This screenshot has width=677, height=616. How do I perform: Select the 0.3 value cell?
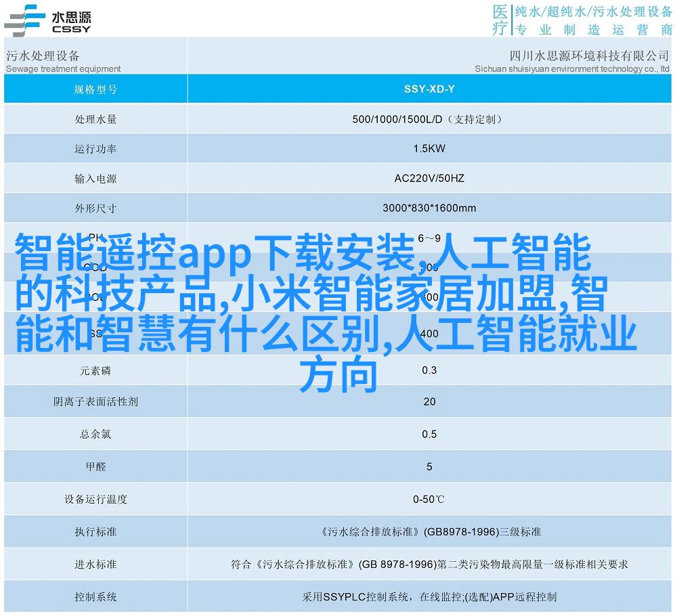[x=429, y=370]
